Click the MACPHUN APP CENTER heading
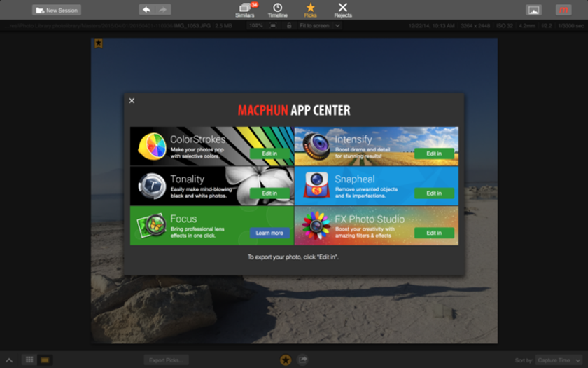This screenshot has width=588, height=368. pyautogui.click(x=294, y=110)
